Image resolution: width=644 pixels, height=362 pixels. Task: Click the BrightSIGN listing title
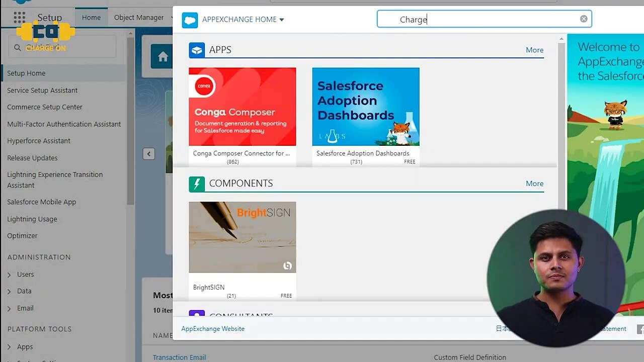209,288
